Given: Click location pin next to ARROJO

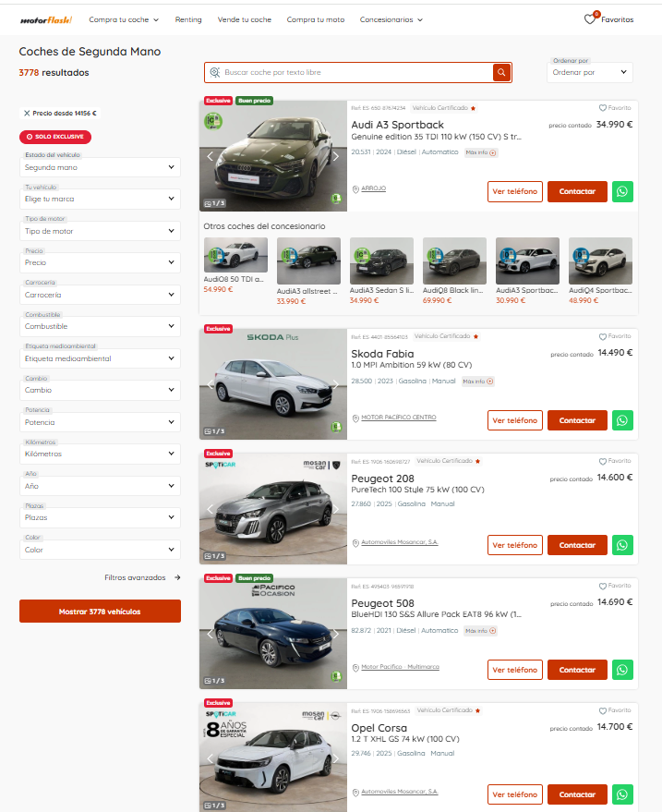Looking at the screenshot, I should pyautogui.click(x=355, y=189).
